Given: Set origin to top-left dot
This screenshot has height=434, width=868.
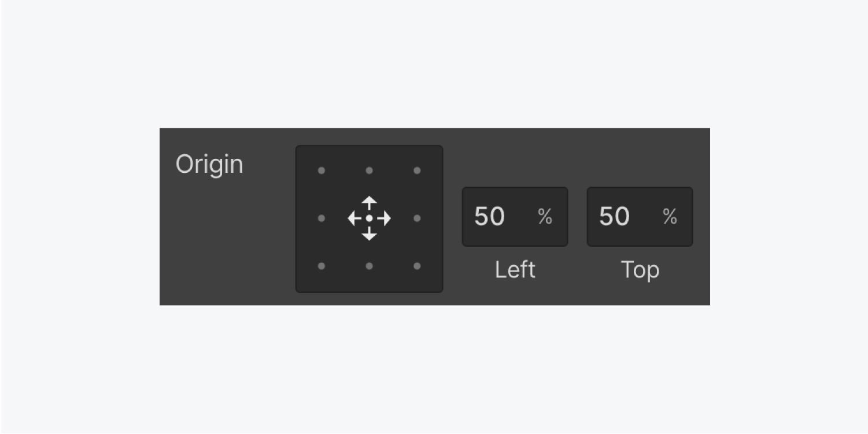Looking at the screenshot, I should pyautogui.click(x=322, y=170).
